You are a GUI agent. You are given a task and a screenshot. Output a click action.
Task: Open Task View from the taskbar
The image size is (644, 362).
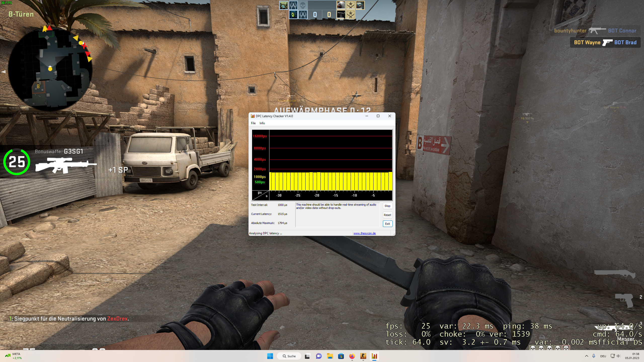tap(307, 356)
